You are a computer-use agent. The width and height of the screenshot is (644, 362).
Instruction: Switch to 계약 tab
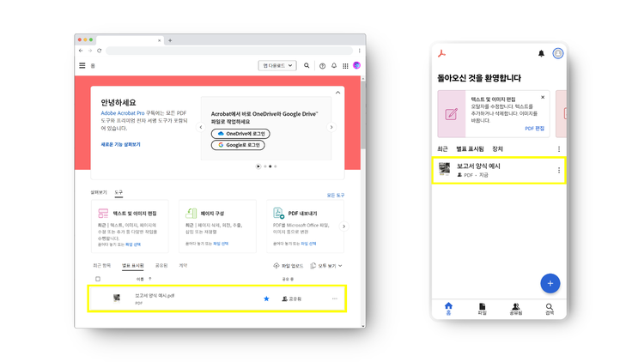tap(183, 266)
